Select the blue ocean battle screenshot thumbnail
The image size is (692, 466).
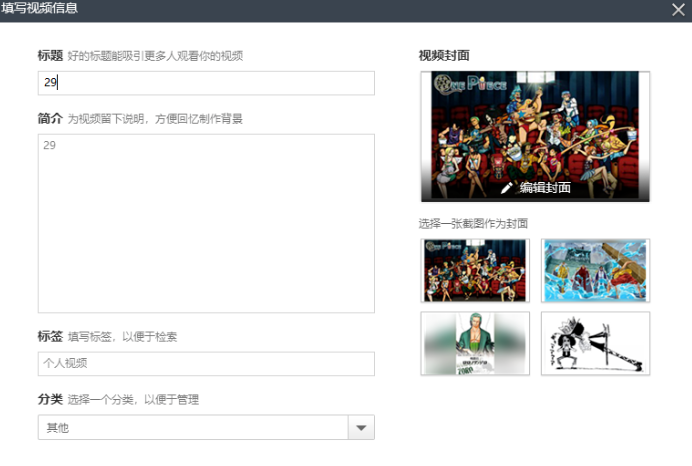pos(595,271)
